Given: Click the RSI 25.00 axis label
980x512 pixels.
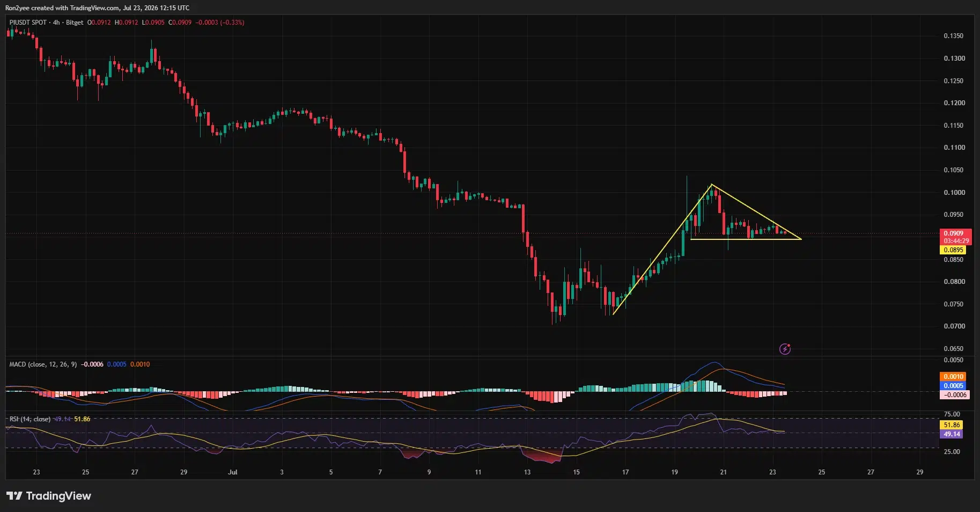Looking at the screenshot, I should click(x=952, y=452).
